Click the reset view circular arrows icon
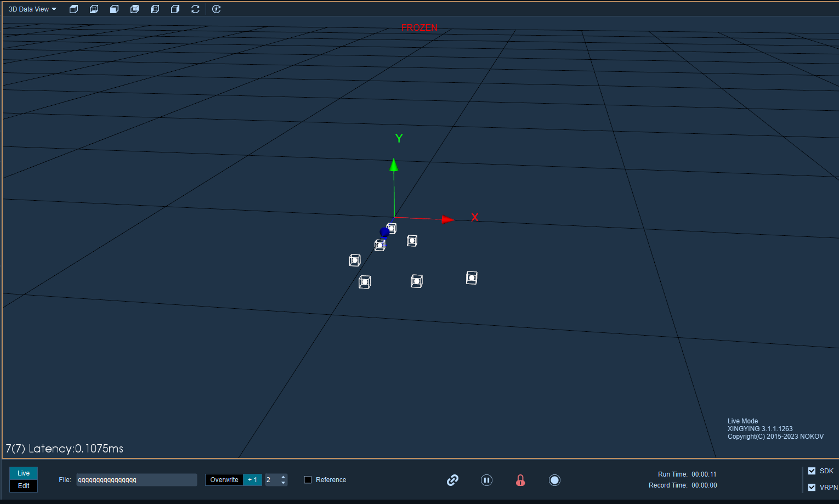Viewport: 839px width, 504px height. (195, 9)
